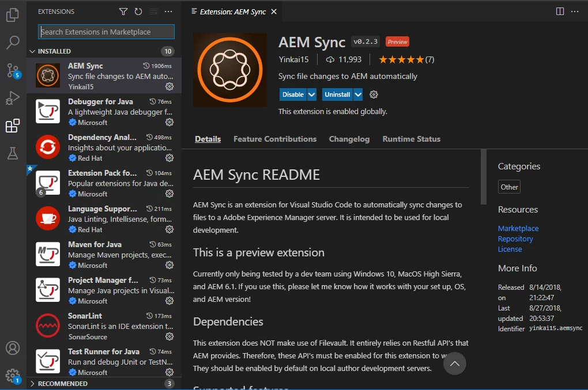The image size is (588, 390).
Task: Open manage gear for SonarLint
Action: 169,336
